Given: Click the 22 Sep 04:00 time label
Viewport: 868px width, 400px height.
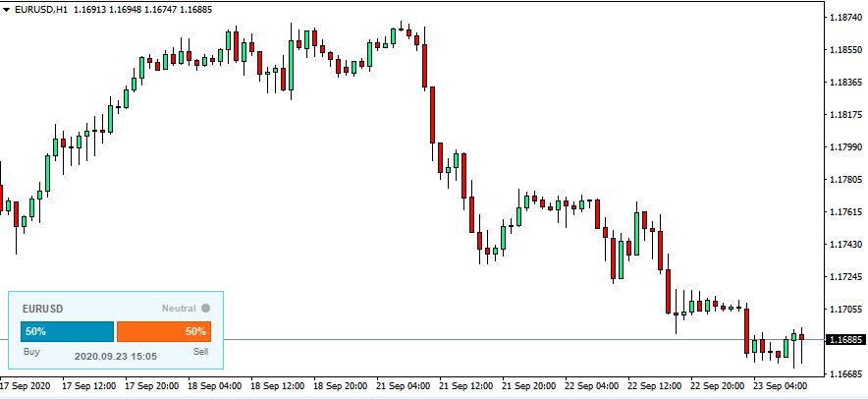Looking at the screenshot, I should [x=592, y=385].
